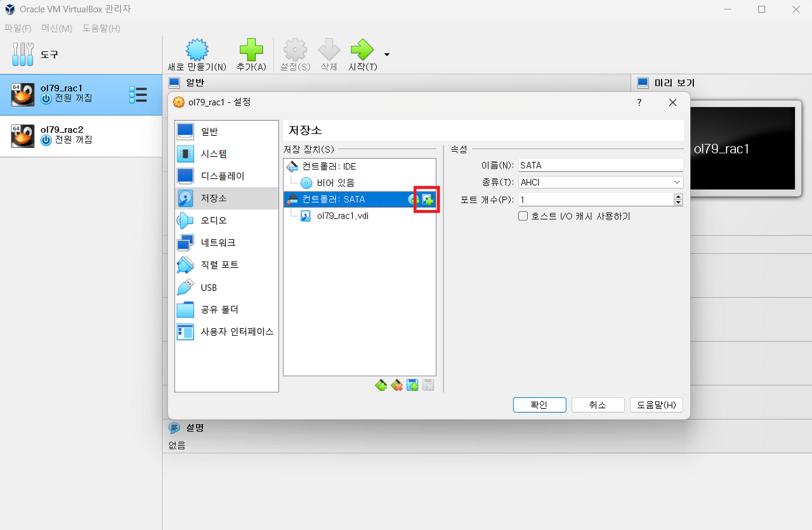
Task: Click the add controller icon below storage tree
Action: tap(381, 385)
